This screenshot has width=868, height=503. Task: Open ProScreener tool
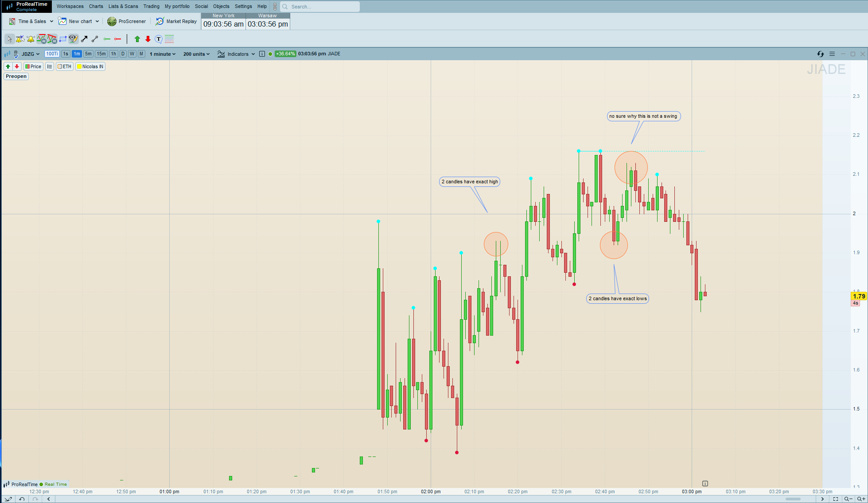(x=127, y=21)
